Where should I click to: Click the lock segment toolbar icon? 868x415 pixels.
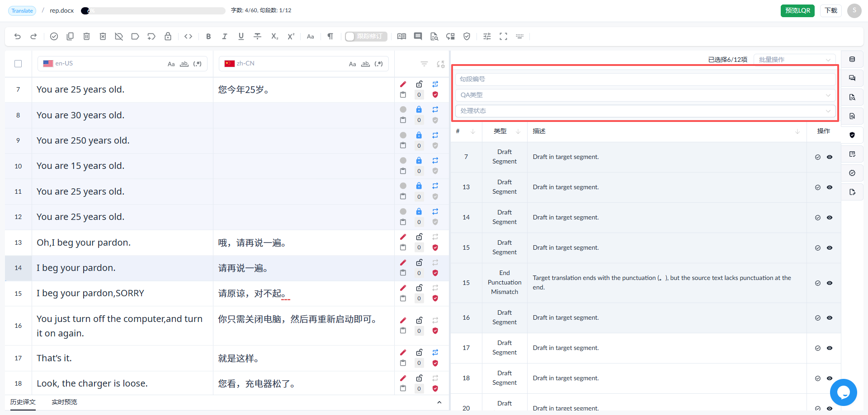point(168,37)
